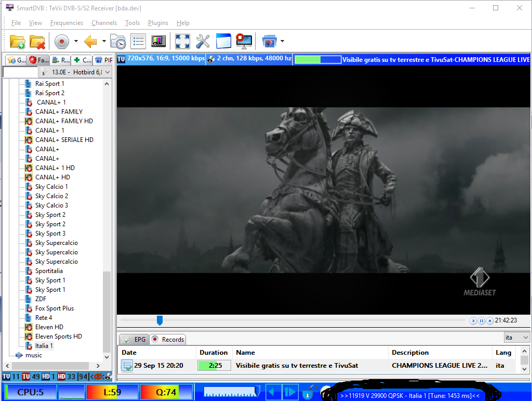
Task: Select CANAL+ SERIALE HD channel
Action: (x=64, y=139)
